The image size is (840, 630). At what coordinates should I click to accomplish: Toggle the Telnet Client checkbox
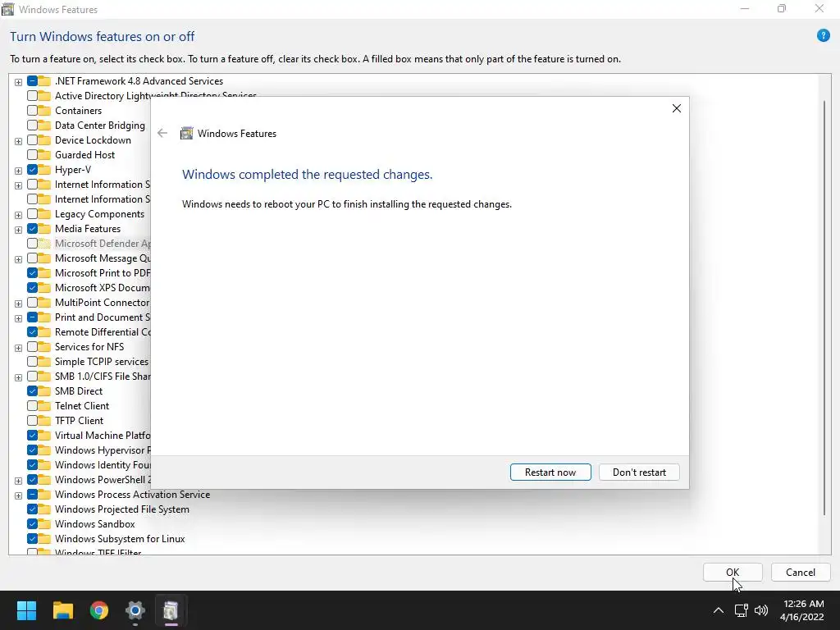pyautogui.click(x=32, y=405)
